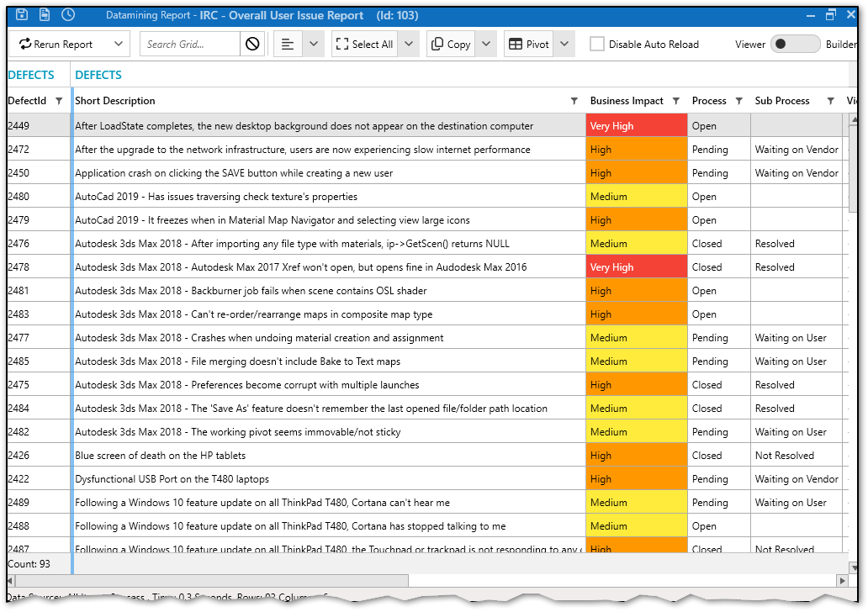The image size is (868, 612).
Task: Select the Pending cell for defect 2489
Action: 718,503
